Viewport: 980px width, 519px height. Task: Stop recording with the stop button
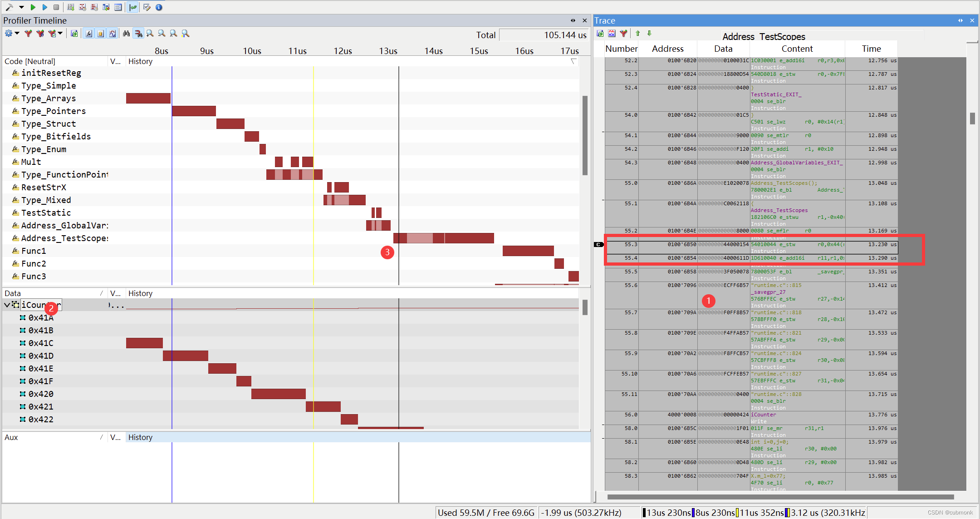[56, 7]
